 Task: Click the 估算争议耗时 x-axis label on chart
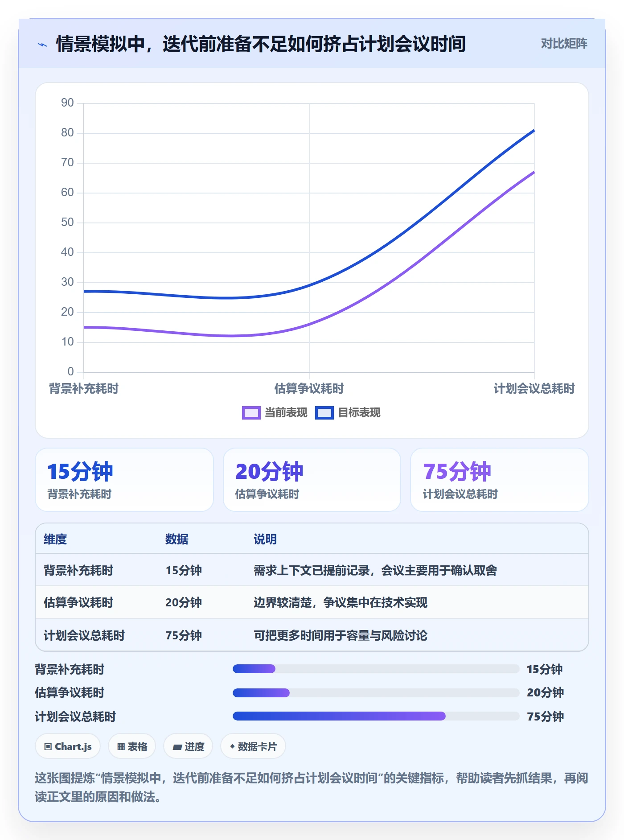309,389
